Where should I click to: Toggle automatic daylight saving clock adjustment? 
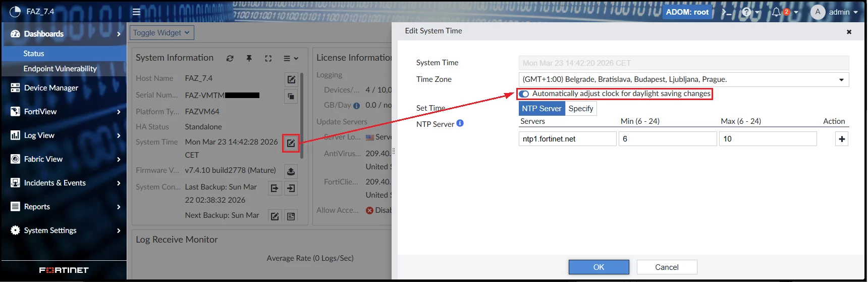524,94
